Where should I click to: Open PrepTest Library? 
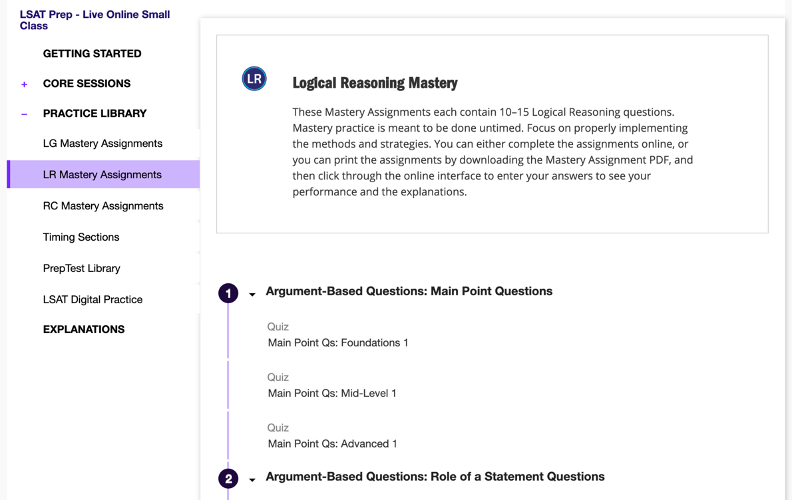pyautogui.click(x=81, y=268)
